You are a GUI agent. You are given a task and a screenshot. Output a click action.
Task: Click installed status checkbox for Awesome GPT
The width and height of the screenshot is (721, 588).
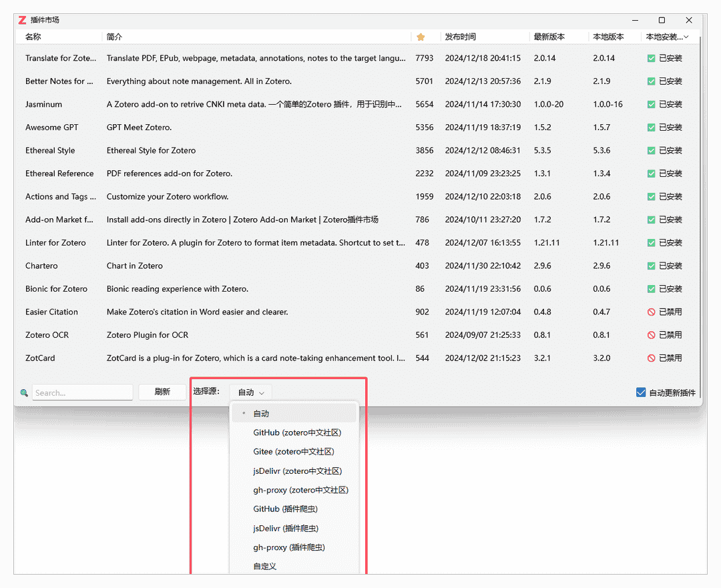652,127
